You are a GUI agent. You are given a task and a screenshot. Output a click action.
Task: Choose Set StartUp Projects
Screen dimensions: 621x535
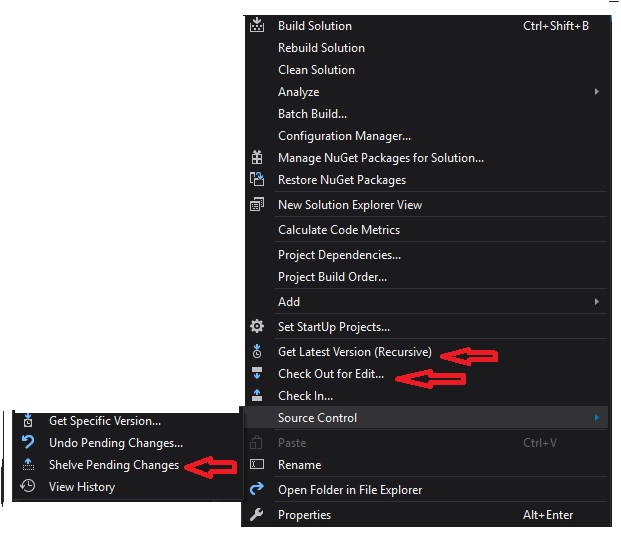point(427,326)
